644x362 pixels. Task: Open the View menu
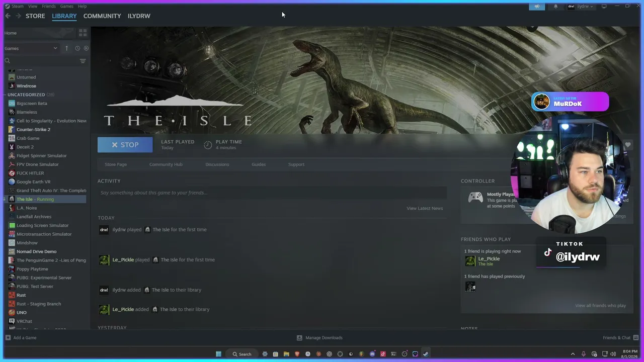33,6
